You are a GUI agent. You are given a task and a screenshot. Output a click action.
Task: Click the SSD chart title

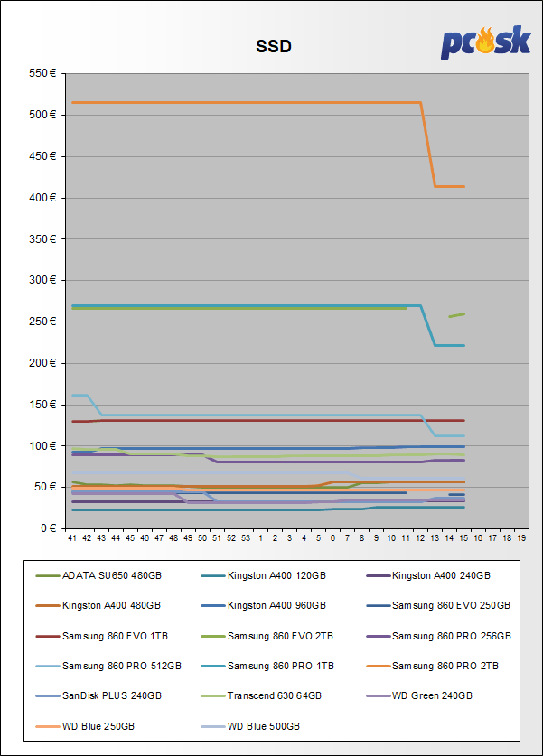pos(273,46)
